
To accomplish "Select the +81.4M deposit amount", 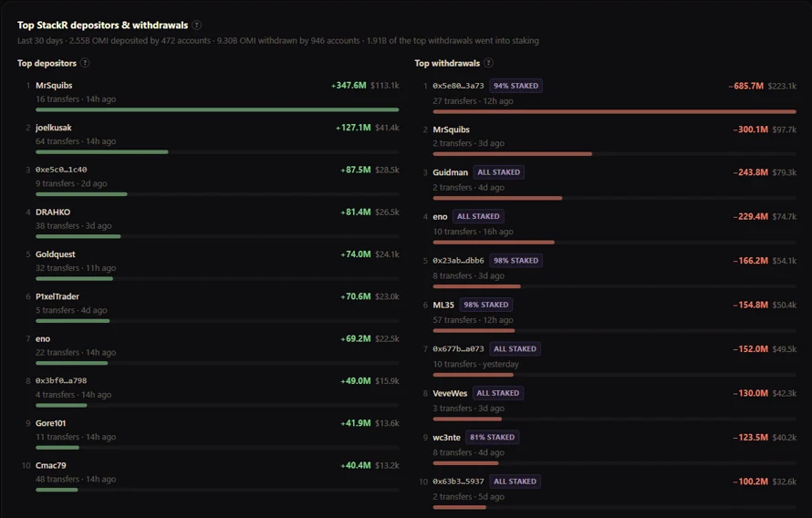I will (355, 212).
